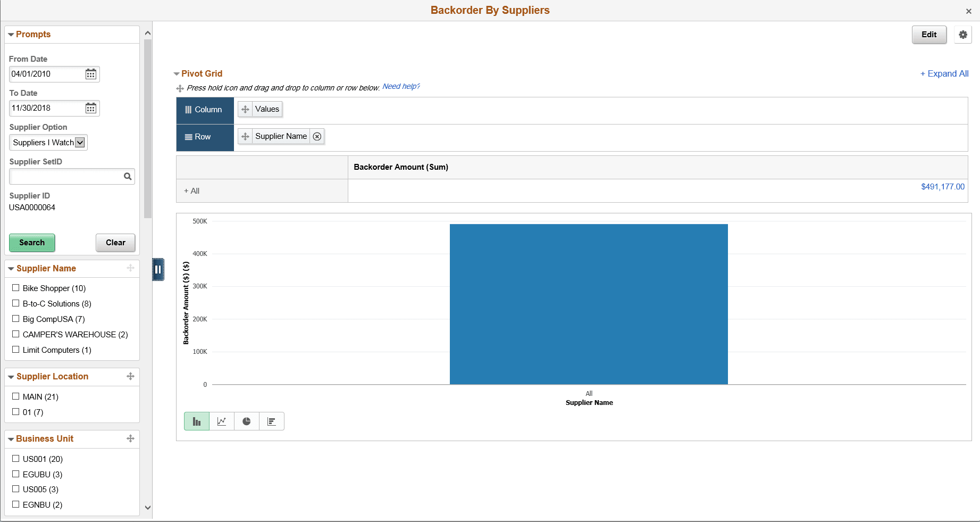980x522 pixels.
Task: Collapse the Business Unit facet section
Action: 11,438
